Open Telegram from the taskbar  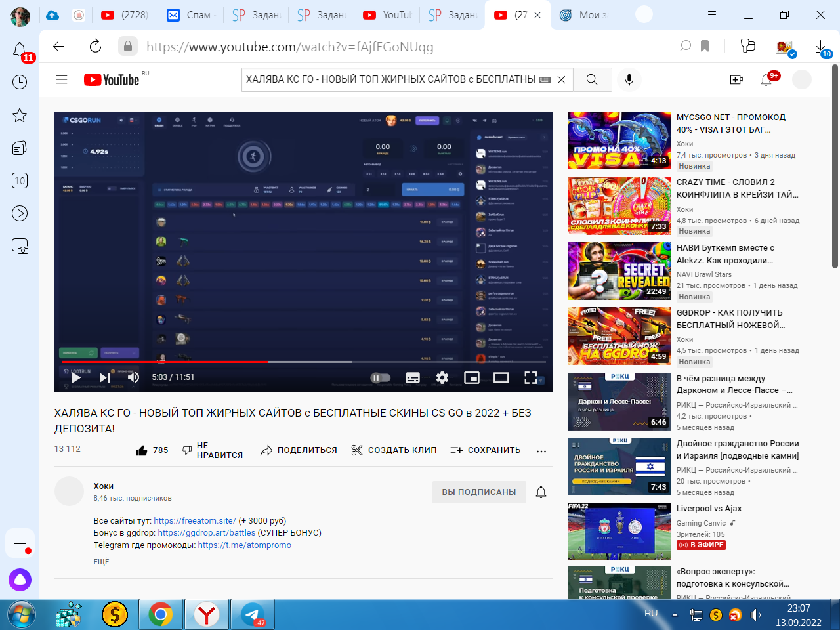[253, 615]
